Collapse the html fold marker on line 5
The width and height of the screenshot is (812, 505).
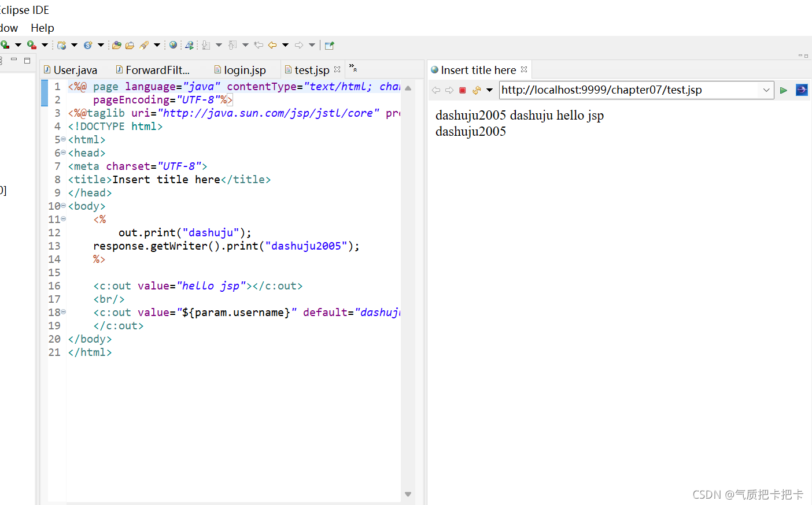tap(64, 139)
